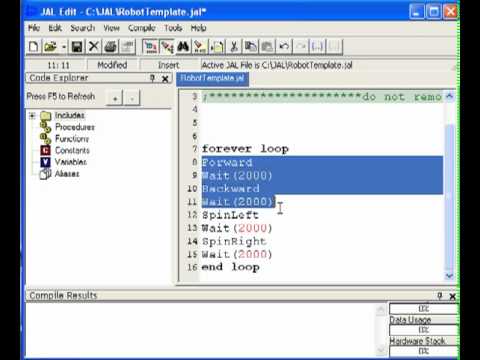
Task: Click the 'SpinRight' code line
Action: coord(234,241)
